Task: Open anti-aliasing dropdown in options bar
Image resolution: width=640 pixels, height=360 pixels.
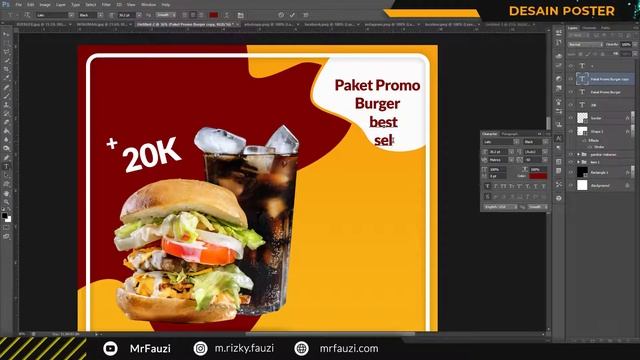Action: tap(166, 15)
